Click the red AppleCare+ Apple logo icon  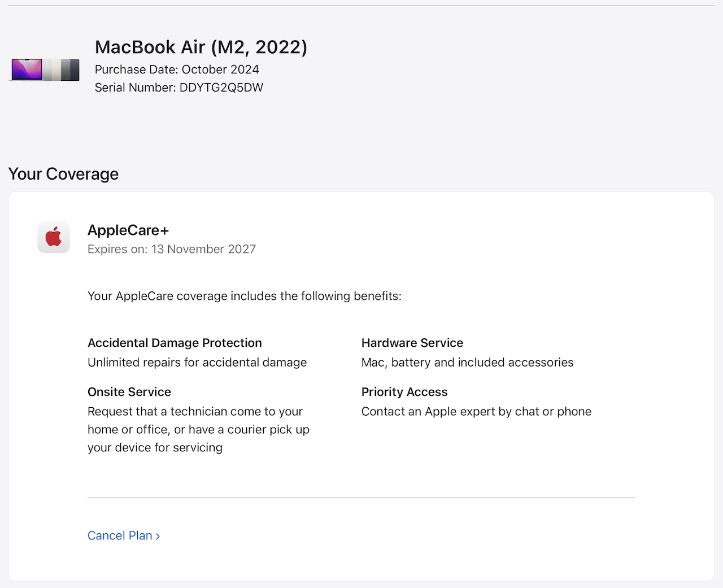[54, 237]
